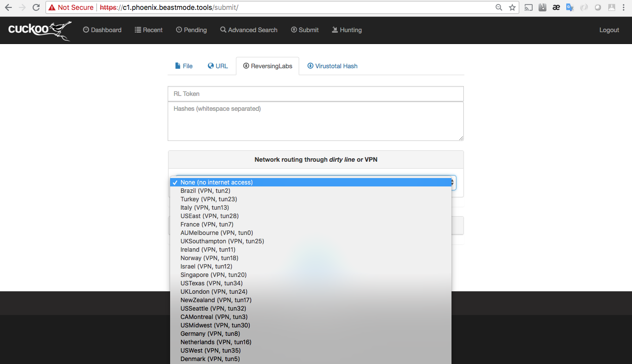Choose Netherlands (VPN, tun16)
The image size is (632, 364).
tap(311, 342)
